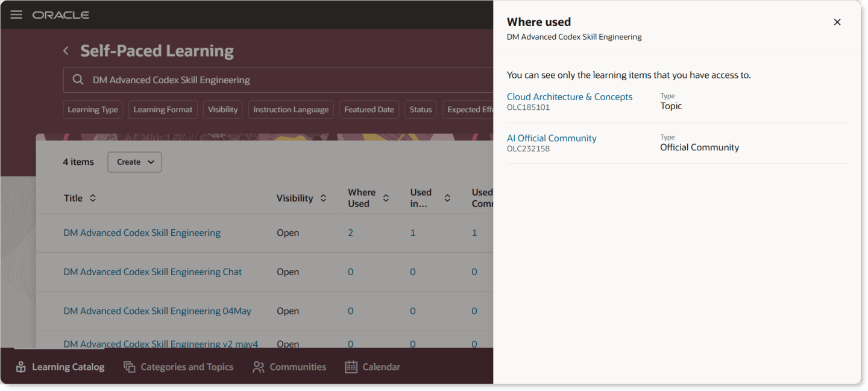
Task: Open the Learning Format filter
Action: [x=163, y=109]
